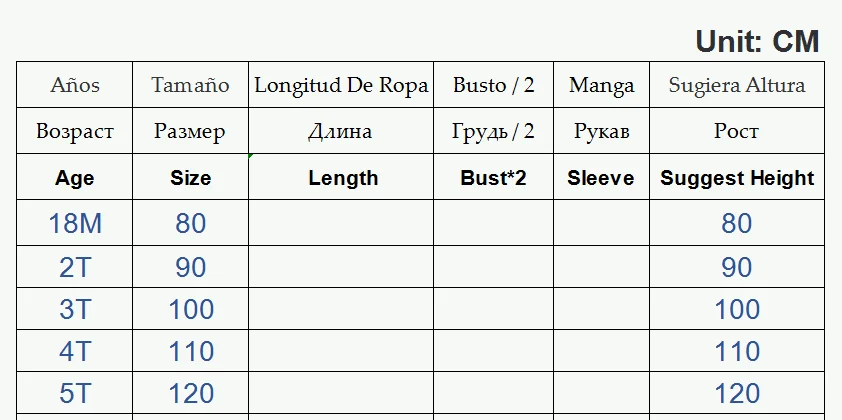Select the Bust*2 header cell
Screen dimensions: 842x420
tap(493, 178)
